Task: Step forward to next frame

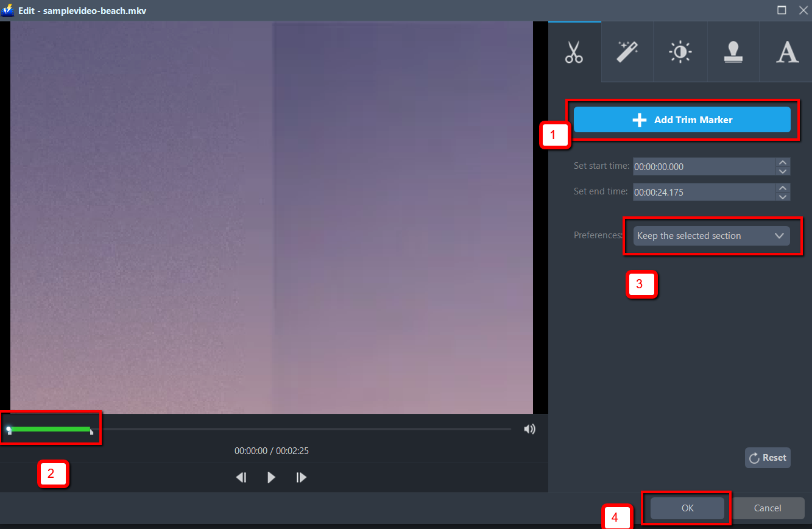Action: point(301,477)
